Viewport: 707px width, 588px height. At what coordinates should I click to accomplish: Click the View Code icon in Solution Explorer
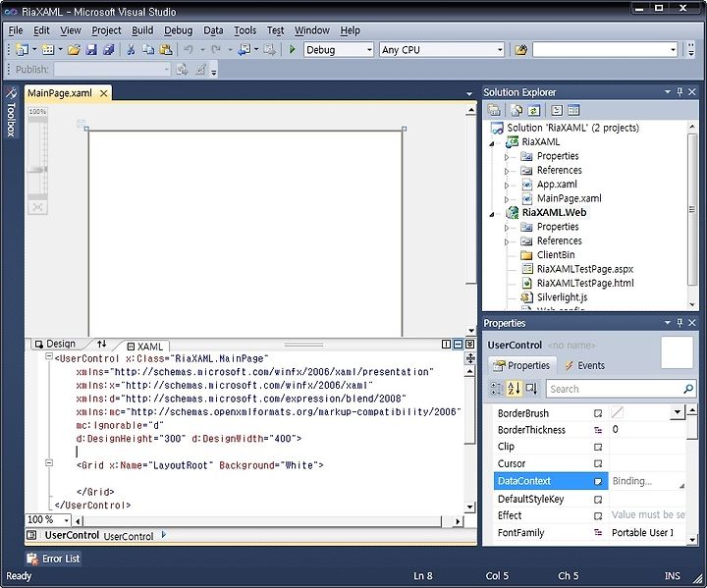(557, 110)
